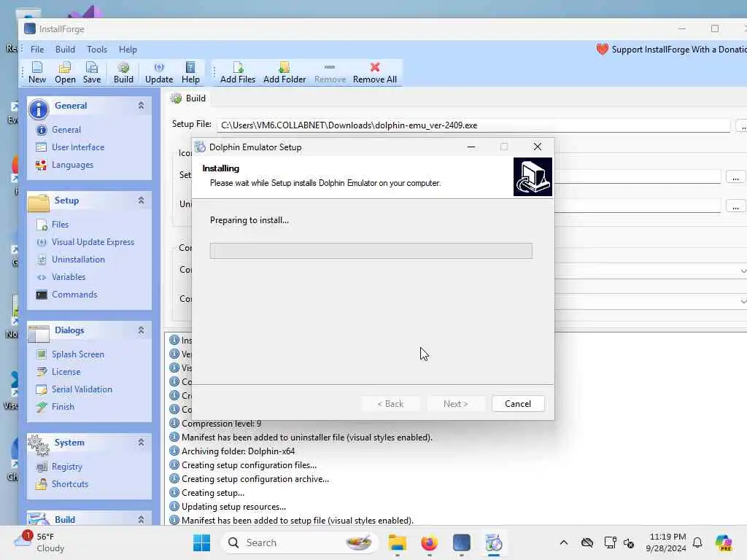Screen dimensions: 747x560
Task: Click log entry 'Creating setup configuration files...'
Action: (249, 465)
